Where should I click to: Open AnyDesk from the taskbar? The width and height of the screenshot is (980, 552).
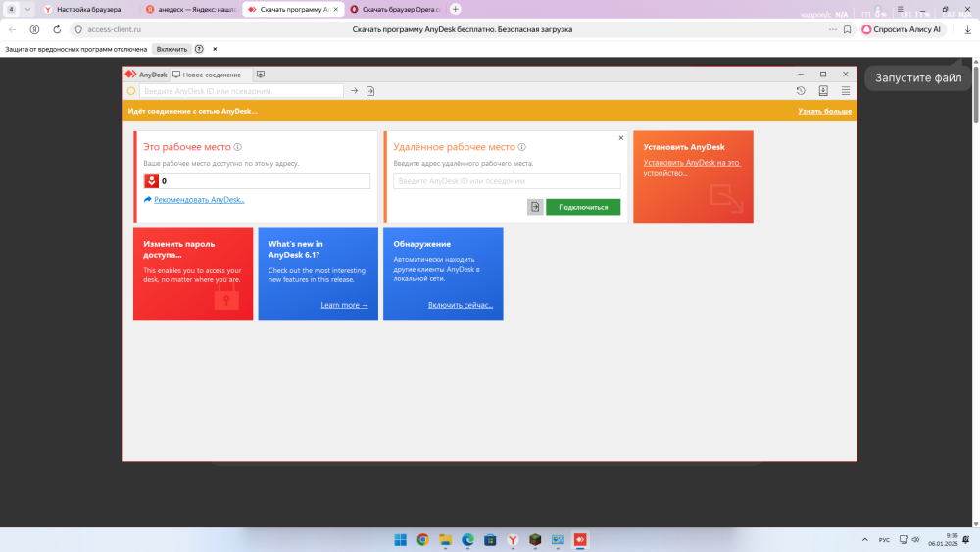pos(580,540)
